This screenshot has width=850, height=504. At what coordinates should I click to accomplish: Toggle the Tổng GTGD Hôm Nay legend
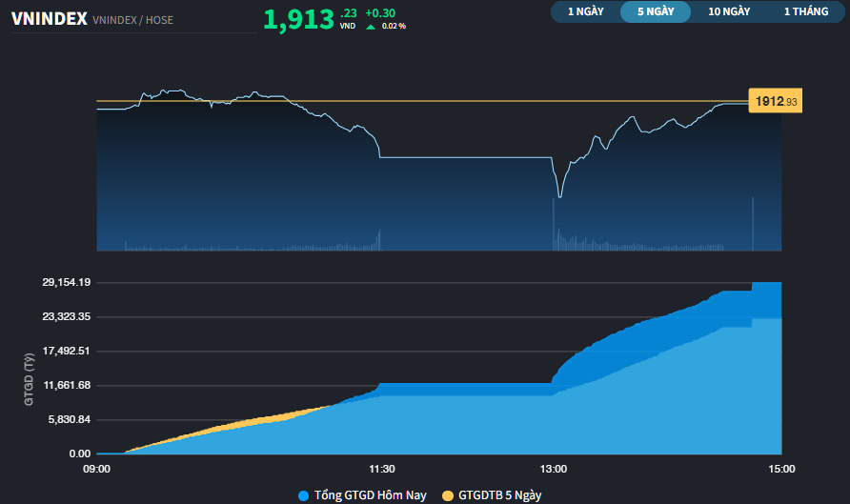pos(362,495)
